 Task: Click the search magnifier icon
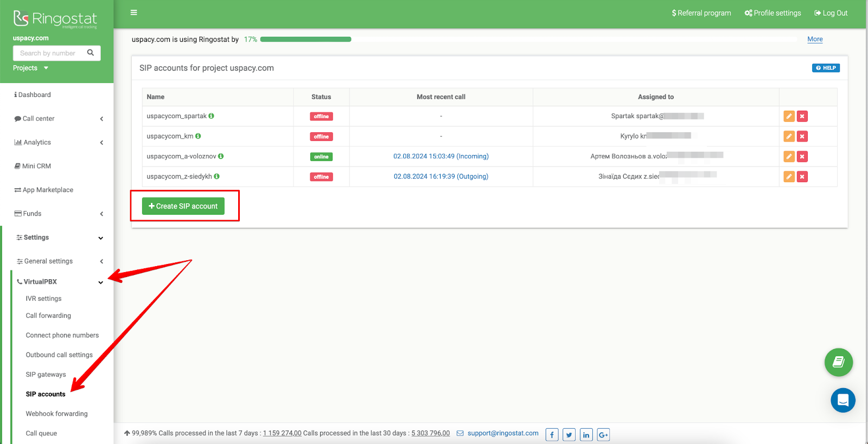click(x=91, y=53)
